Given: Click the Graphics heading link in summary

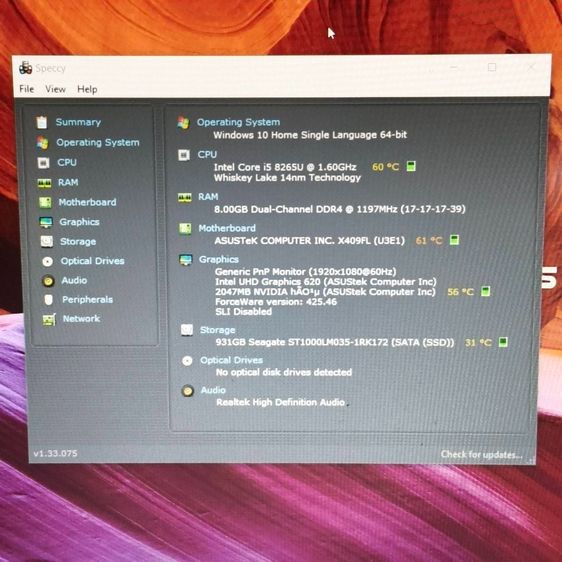Looking at the screenshot, I should point(219,259).
